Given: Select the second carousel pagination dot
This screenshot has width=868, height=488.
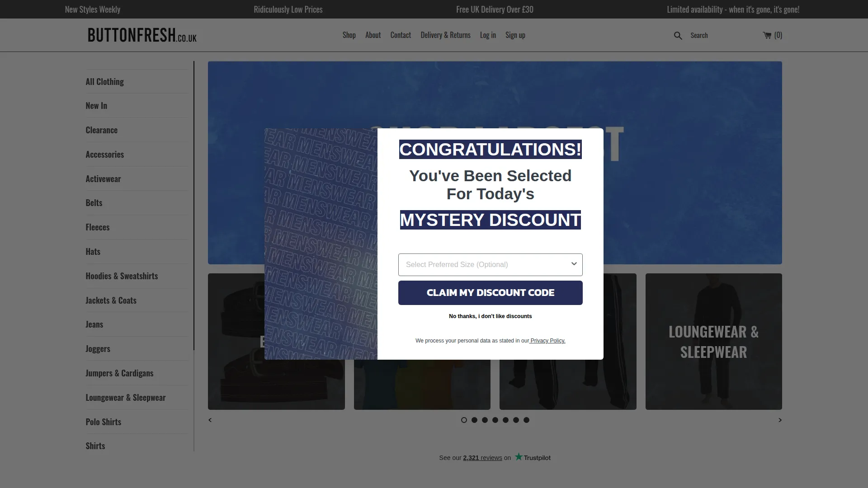Looking at the screenshot, I should click(x=474, y=420).
